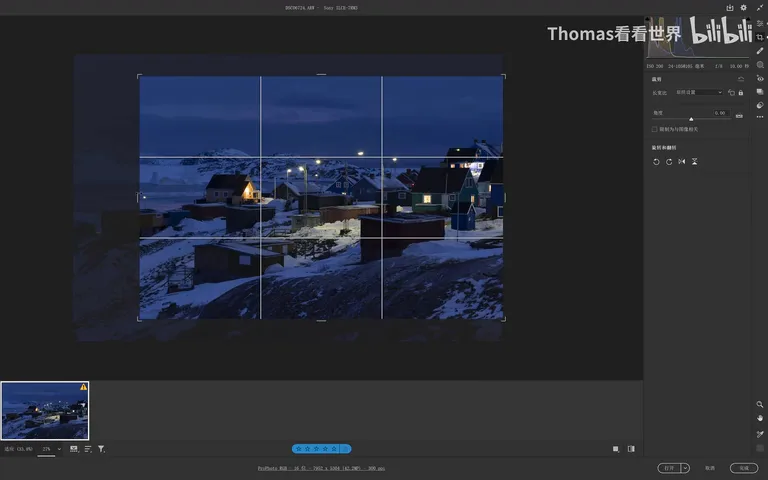768x480 pixels.
Task: Toggle the single view mode icon
Action: (616, 449)
